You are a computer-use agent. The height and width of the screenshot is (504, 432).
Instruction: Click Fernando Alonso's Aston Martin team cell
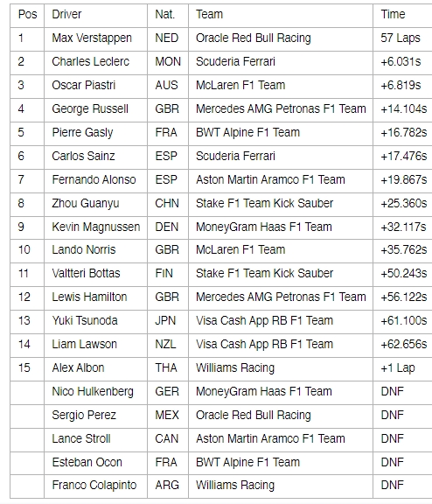(x=281, y=181)
